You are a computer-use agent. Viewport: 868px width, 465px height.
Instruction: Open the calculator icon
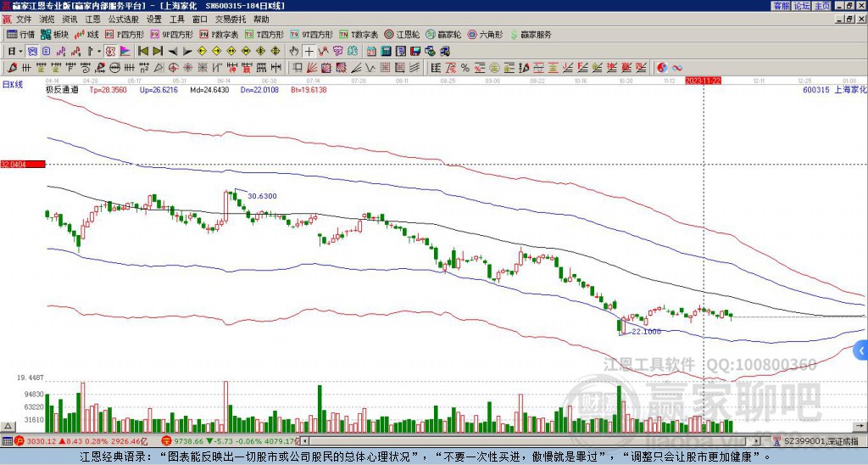pos(387,52)
